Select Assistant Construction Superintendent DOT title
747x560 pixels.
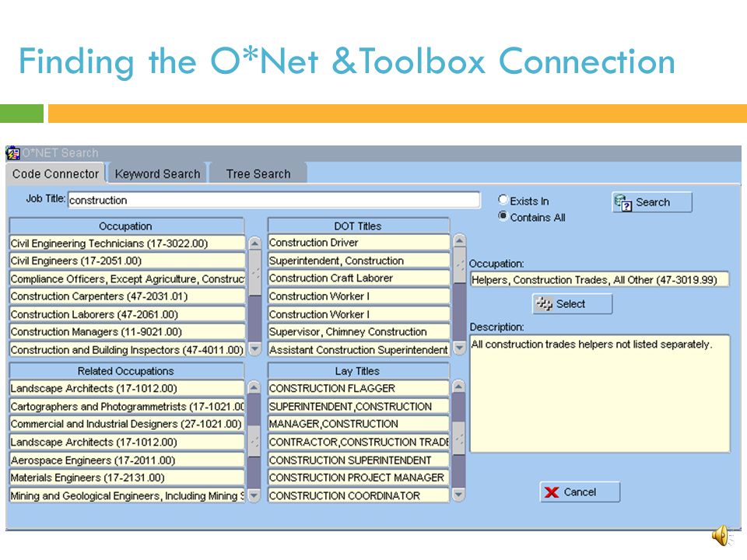pyautogui.click(x=359, y=349)
